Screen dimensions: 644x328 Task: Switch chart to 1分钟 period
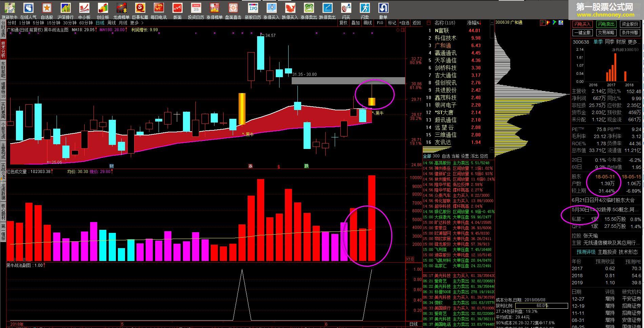pyautogui.click(x=24, y=23)
